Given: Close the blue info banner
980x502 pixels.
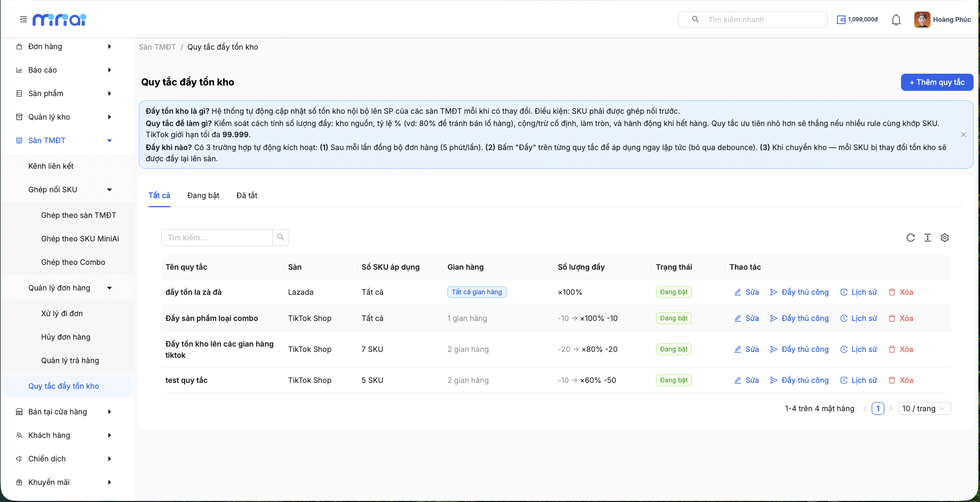Looking at the screenshot, I should (963, 135).
